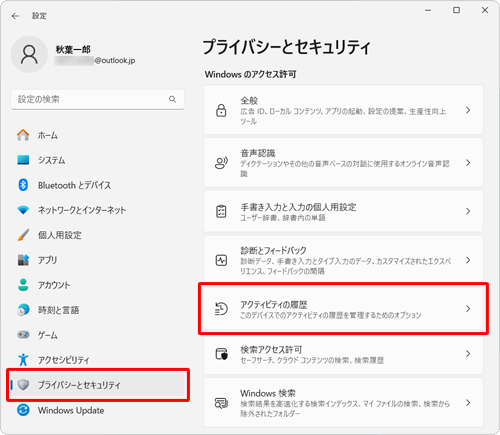This screenshot has height=435, width=500.
Task: Click the Windows のアクセス許可 heading
Action: [x=250, y=74]
